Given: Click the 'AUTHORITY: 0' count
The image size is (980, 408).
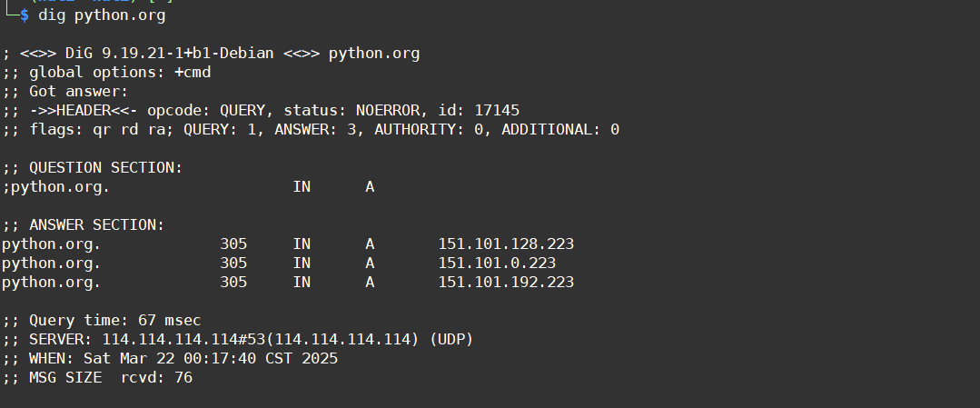Looking at the screenshot, I should tap(424, 130).
